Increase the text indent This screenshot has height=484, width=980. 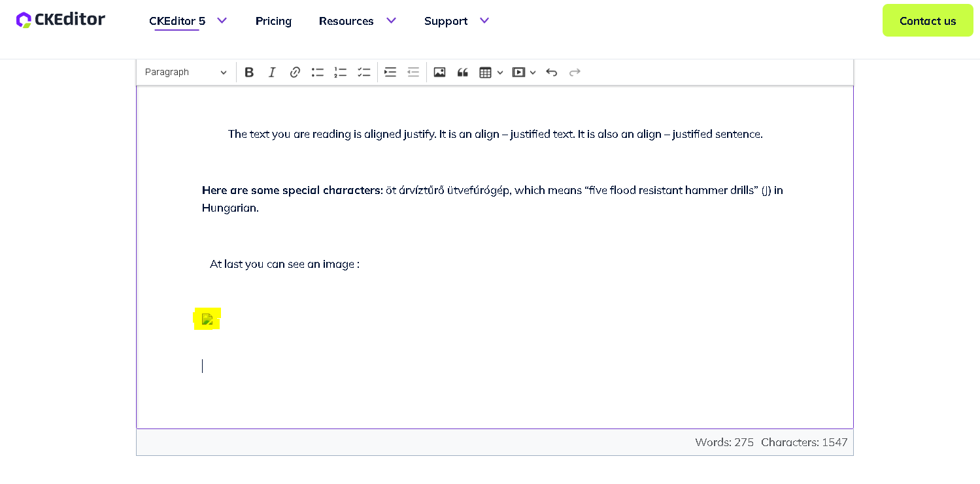tap(390, 72)
